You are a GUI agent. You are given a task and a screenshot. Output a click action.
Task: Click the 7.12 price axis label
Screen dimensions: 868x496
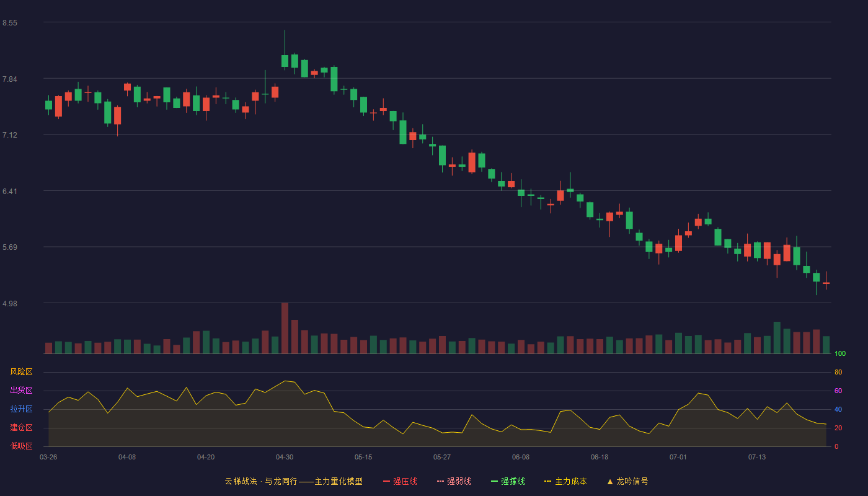coord(10,135)
